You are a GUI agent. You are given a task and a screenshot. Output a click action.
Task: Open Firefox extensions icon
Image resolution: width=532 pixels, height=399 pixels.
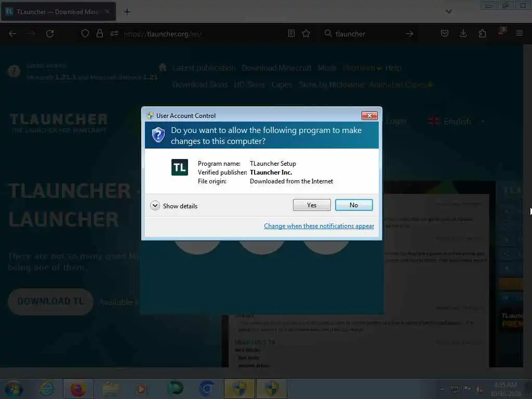coord(482,33)
